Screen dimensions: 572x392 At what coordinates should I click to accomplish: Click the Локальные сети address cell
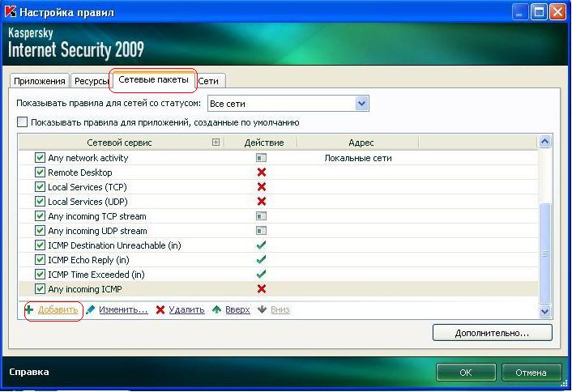coord(358,158)
